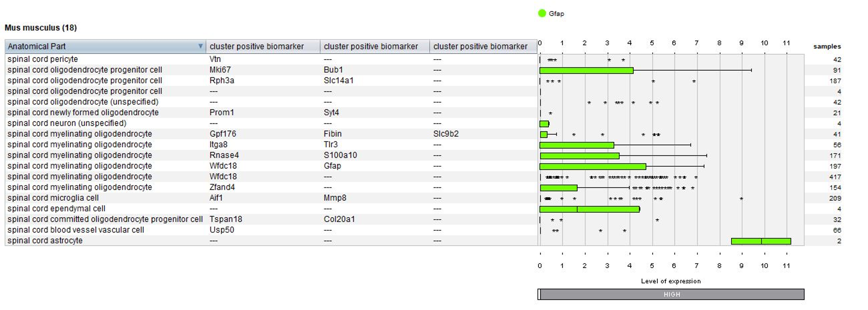
Task: Click the spinal cord ependymal cell boxplot
Action: (x=590, y=209)
